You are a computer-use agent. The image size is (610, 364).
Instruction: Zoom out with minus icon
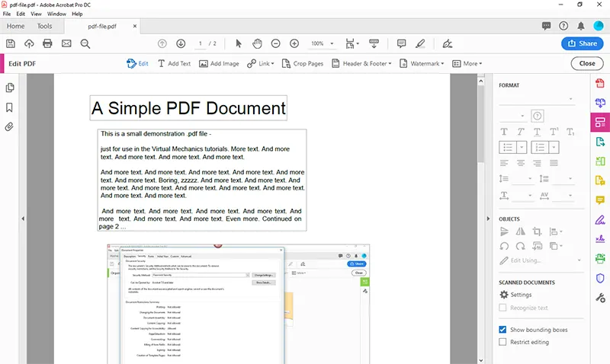click(x=276, y=43)
